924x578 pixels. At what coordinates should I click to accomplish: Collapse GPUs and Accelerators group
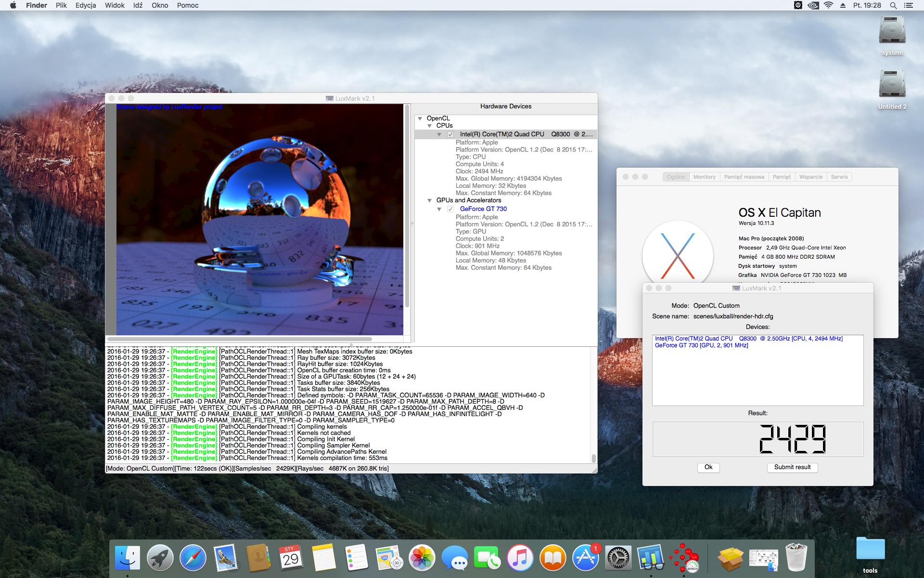tap(430, 200)
